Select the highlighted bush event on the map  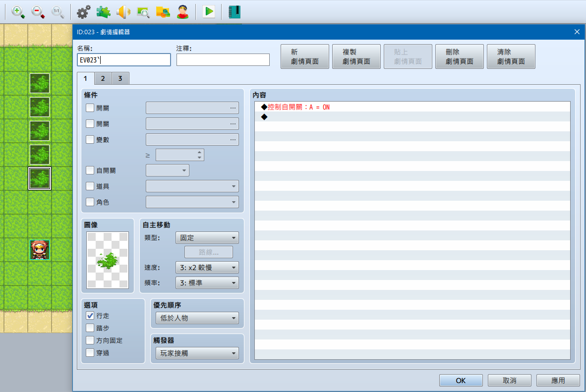click(40, 178)
